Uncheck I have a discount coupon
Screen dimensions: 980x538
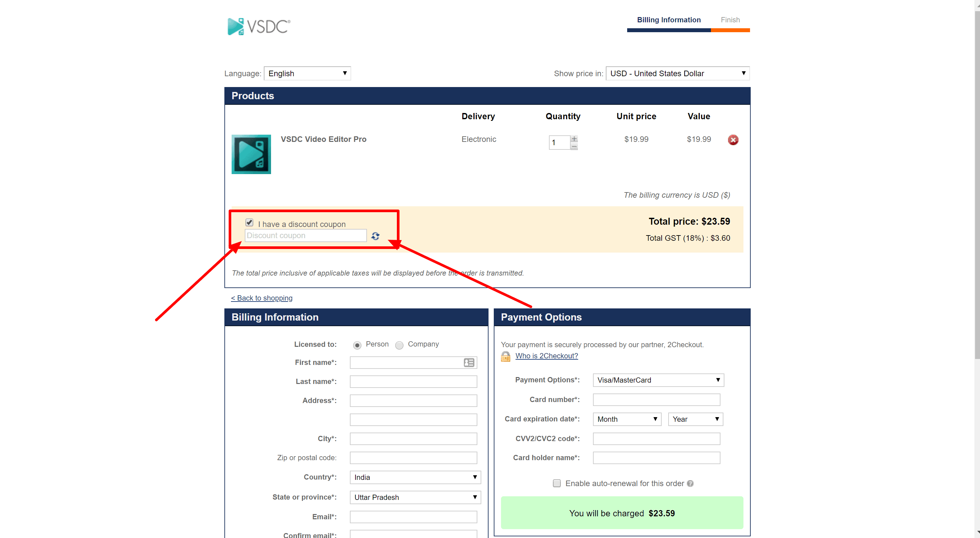pos(249,222)
